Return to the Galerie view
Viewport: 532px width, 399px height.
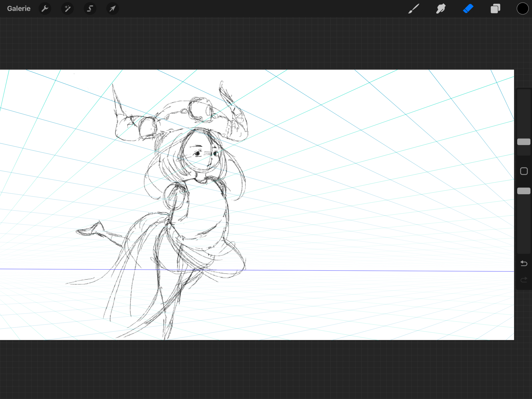coord(19,9)
